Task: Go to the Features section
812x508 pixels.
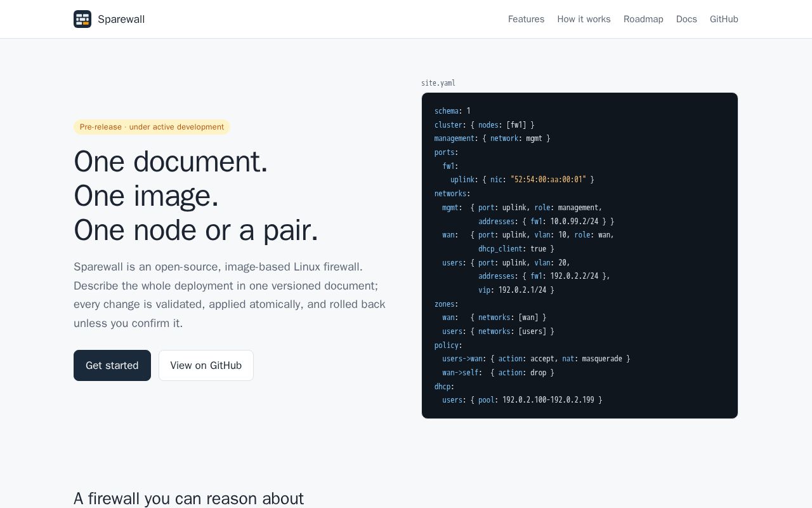Action: (526, 19)
